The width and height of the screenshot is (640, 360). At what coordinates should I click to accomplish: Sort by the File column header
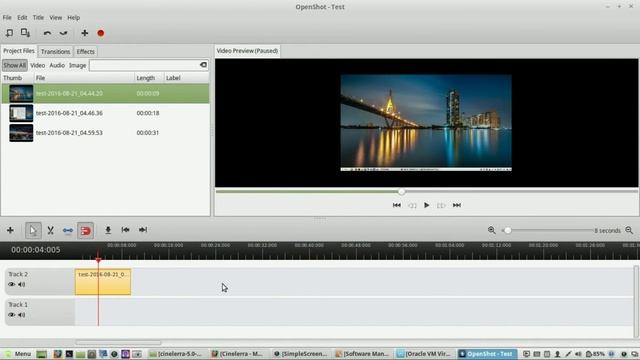84,78
